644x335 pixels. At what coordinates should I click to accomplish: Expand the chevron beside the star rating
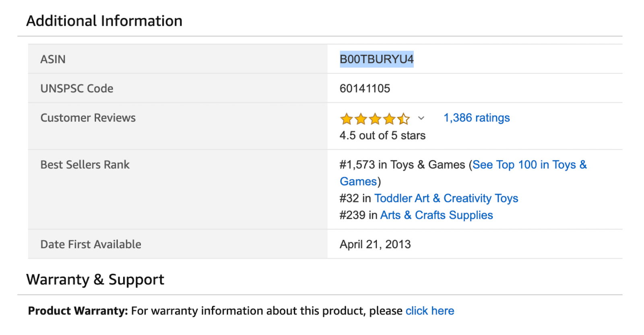[x=421, y=118]
